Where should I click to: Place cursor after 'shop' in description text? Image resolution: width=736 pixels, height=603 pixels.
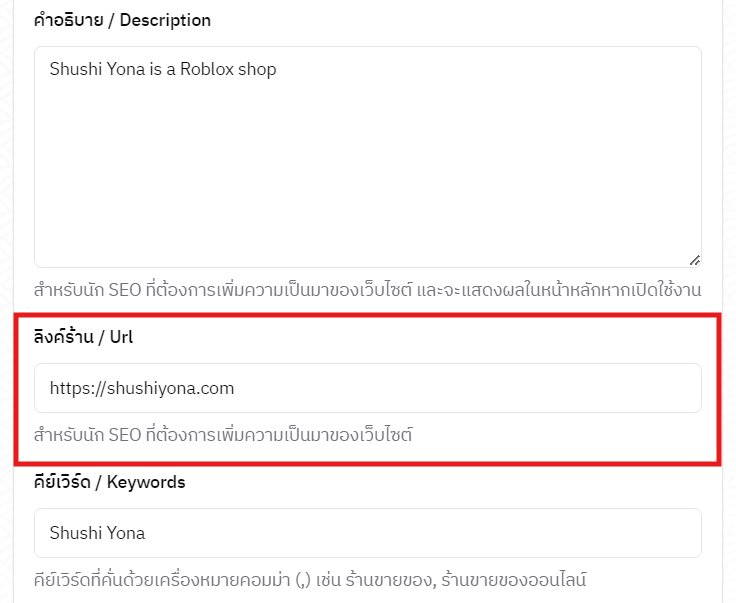276,70
